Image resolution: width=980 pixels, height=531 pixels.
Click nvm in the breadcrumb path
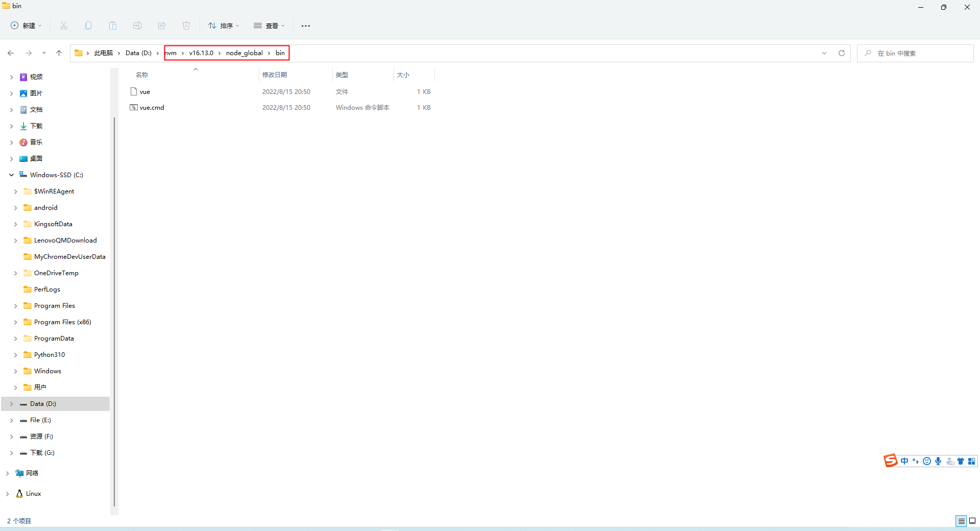click(x=171, y=53)
